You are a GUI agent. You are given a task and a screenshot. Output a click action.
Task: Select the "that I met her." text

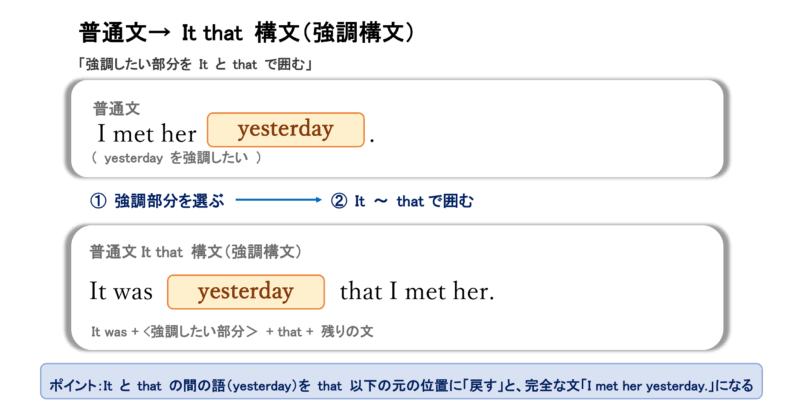tap(417, 292)
